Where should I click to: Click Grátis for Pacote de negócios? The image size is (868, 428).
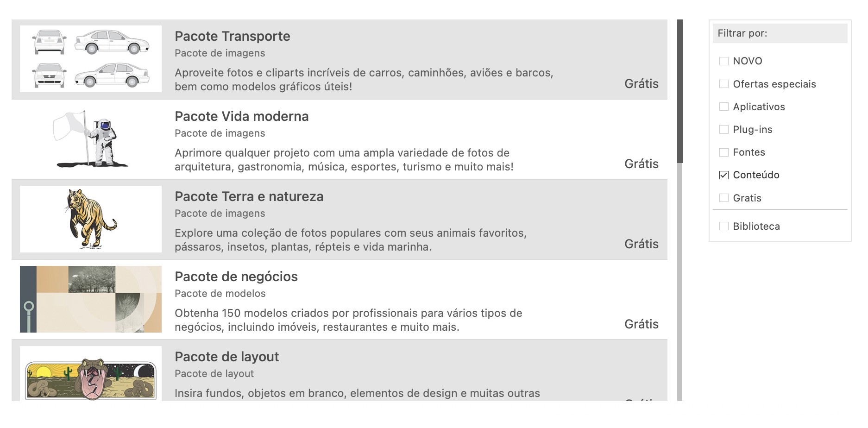coord(641,324)
